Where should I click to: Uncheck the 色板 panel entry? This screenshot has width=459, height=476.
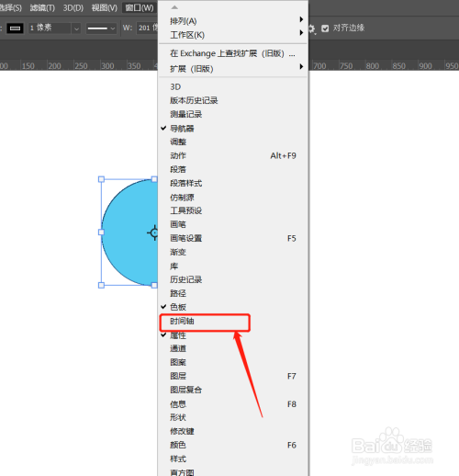[233, 307]
